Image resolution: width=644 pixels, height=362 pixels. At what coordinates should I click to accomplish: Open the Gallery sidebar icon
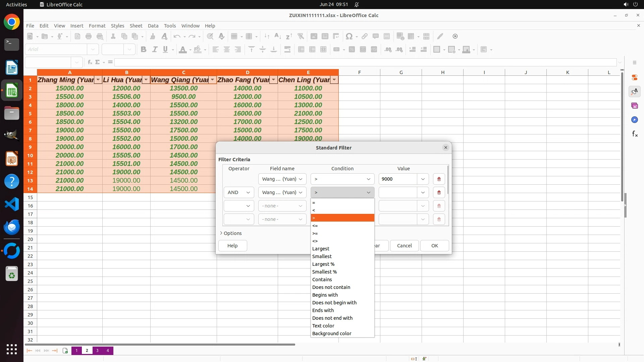coord(635,106)
